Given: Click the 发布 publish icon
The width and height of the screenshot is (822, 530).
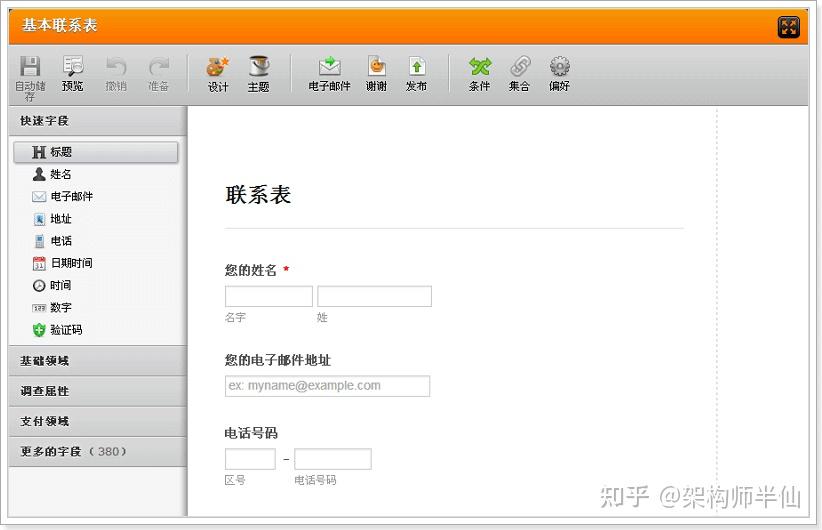Looking at the screenshot, I should click(x=416, y=67).
